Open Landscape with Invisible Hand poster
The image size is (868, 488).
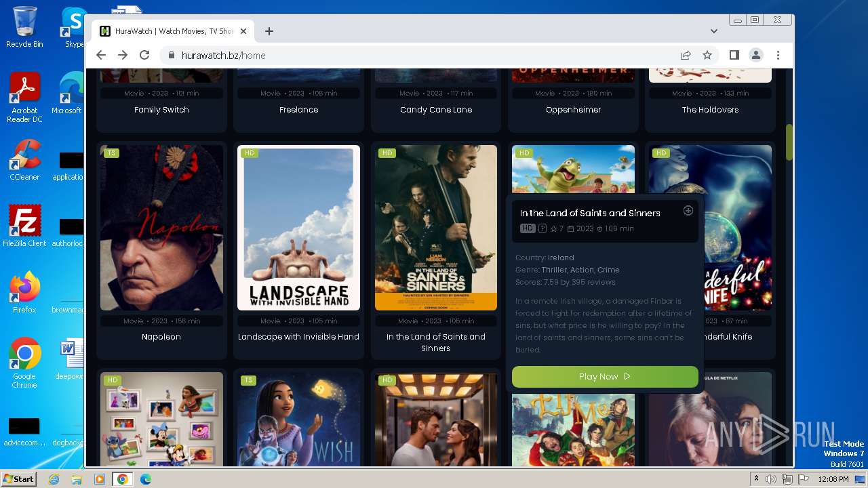click(x=298, y=228)
